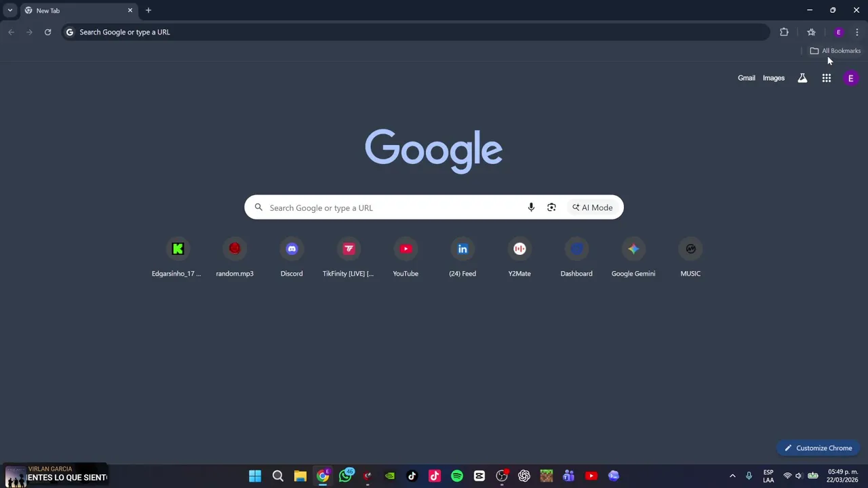The height and width of the screenshot is (488, 868).
Task: Open the clock showing 05:49 p. m.
Action: click(x=842, y=476)
